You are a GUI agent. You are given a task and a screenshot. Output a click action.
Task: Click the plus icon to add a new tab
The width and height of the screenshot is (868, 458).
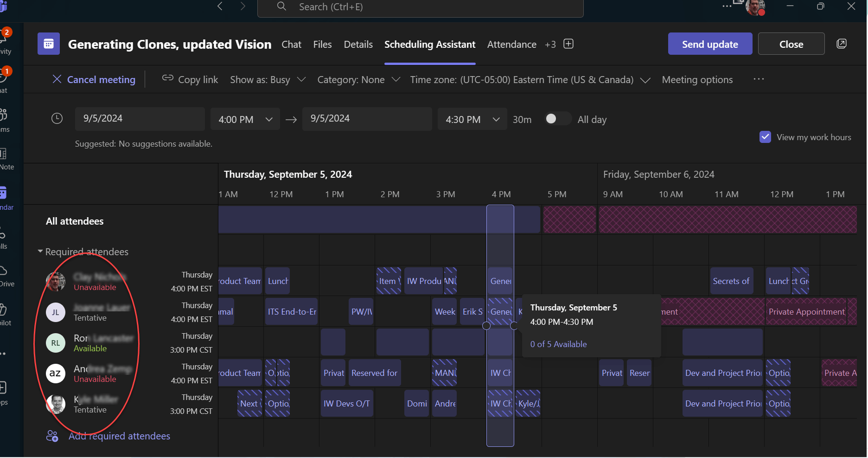click(x=568, y=44)
